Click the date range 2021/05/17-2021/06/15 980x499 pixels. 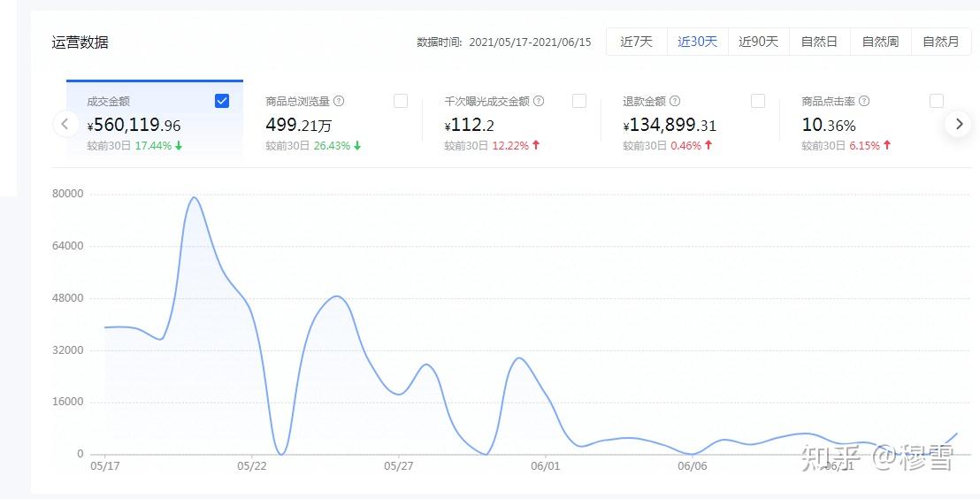[x=530, y=42]
